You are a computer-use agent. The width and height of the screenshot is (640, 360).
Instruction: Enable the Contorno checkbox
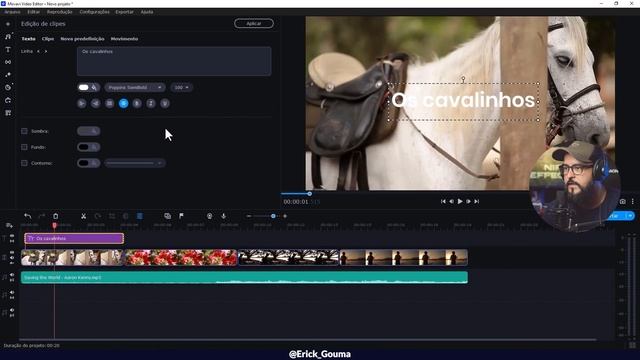pyautogui.click(x=24, y=163)
